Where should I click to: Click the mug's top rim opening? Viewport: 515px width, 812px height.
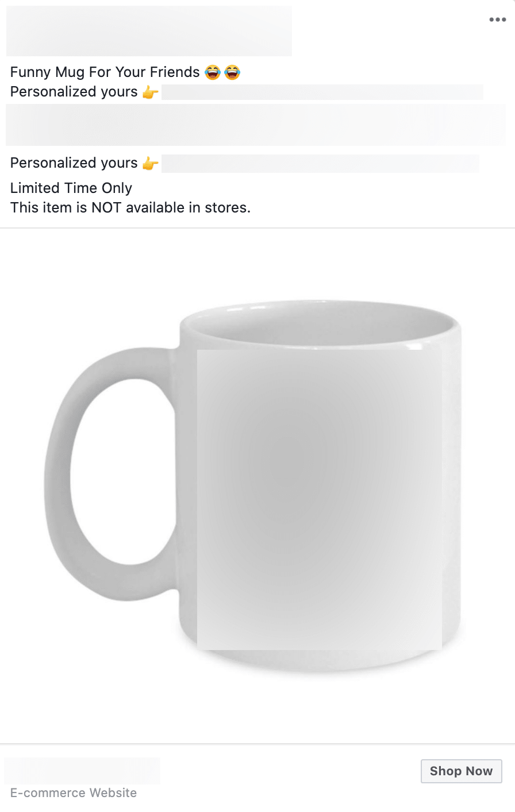click(320, 324)
